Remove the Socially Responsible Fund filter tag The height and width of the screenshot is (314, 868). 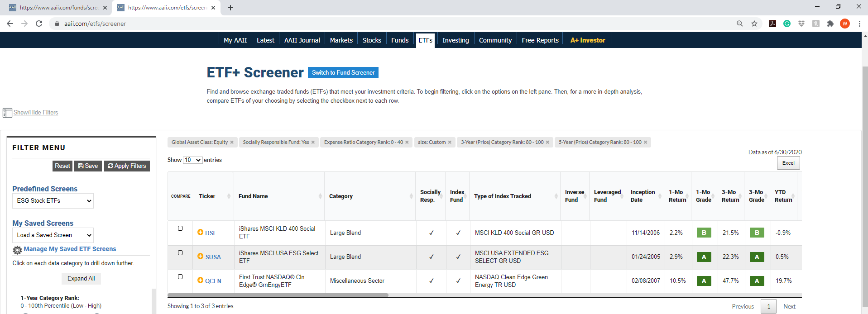pyautogui.click(x=313, y=143)
